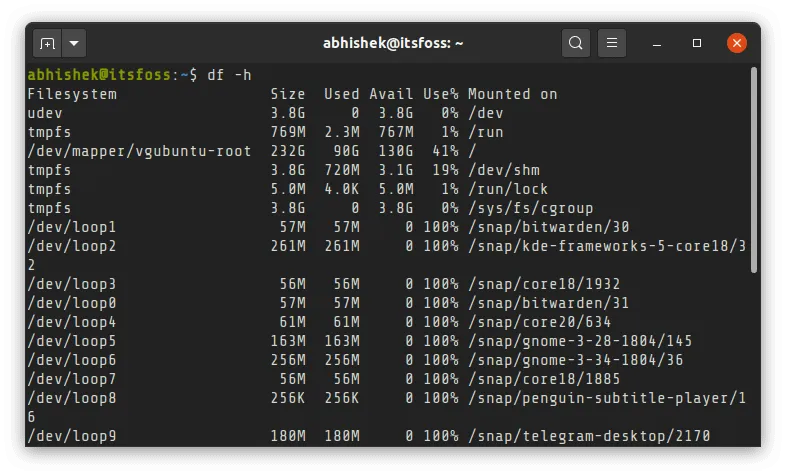The width and height of the screenshot is (786, 475).
Task: Click the /dev/loop1 entry
Action: (x=72, y=227)
